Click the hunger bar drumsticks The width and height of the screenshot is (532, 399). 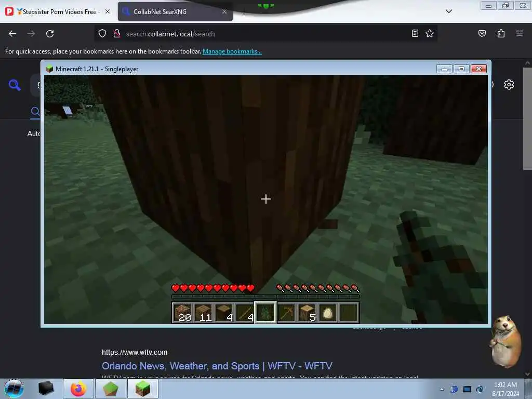[x=317, y=288]
